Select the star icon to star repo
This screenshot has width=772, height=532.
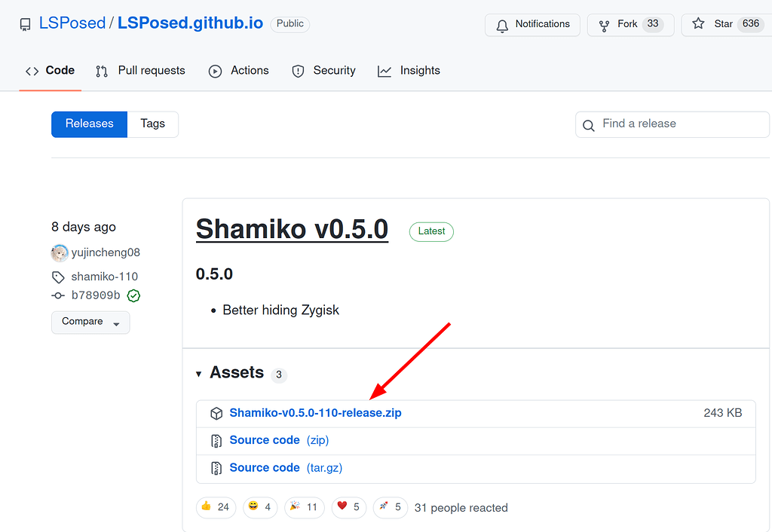point(700,24)
